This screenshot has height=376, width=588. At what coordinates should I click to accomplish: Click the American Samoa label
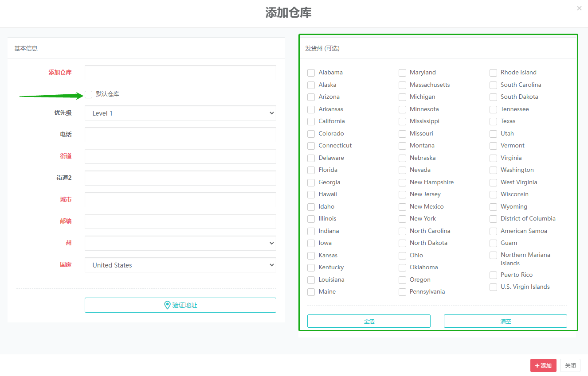[524, 231]
